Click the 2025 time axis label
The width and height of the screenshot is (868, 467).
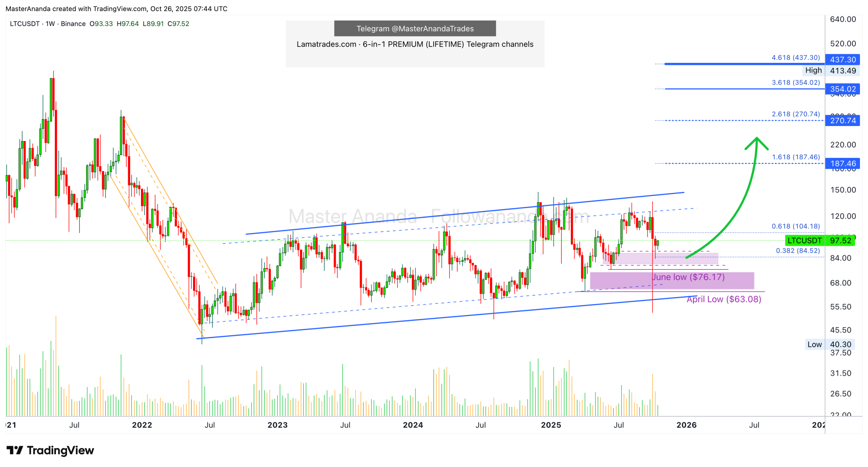[551, 425]
